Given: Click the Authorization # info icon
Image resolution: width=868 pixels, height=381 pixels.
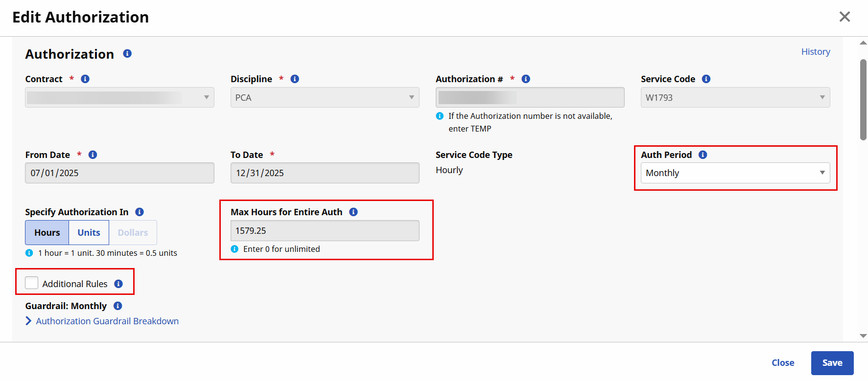Looking at the screenshot, I should 526,79.
